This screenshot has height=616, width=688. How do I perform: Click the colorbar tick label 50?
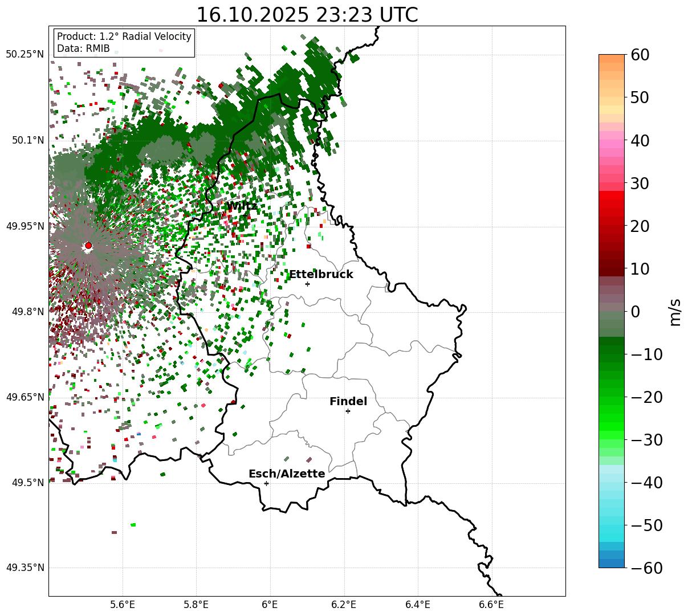tap(641, 98)
